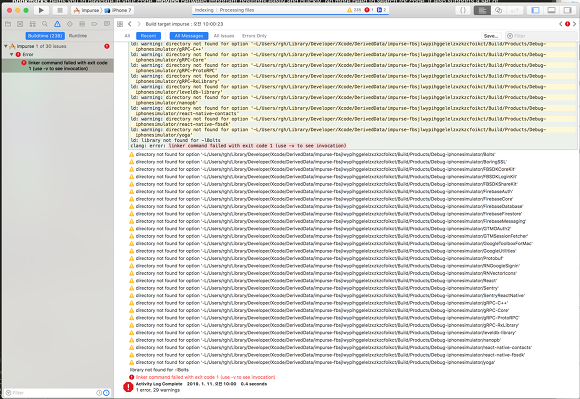Open the Symbol navigator icon
This screenshot has height=399, width=580.
click(33, 24)
